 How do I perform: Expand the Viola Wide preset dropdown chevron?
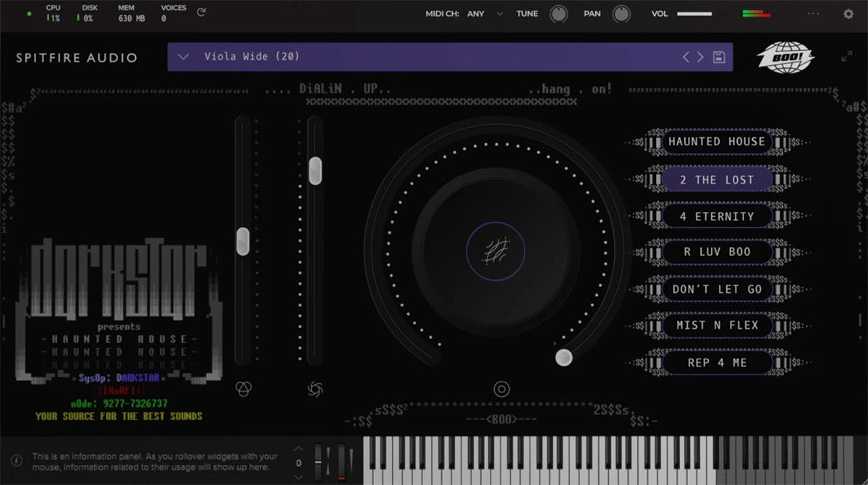coord(183,57)
